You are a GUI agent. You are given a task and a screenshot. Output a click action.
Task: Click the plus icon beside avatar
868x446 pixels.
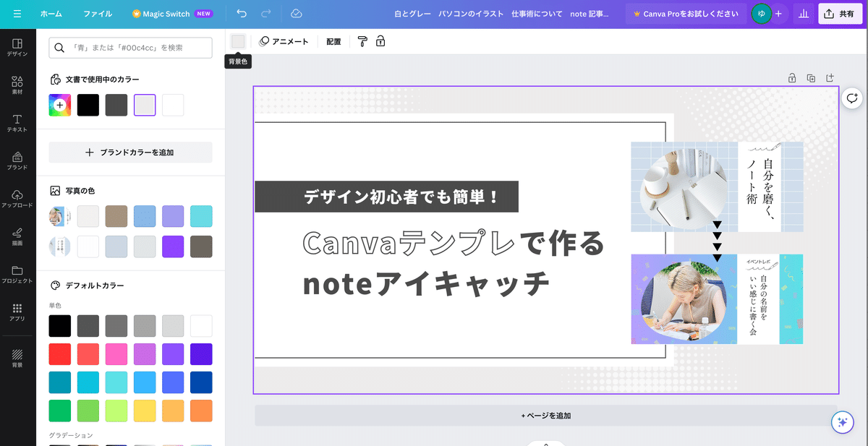click(x=778, y=14)
